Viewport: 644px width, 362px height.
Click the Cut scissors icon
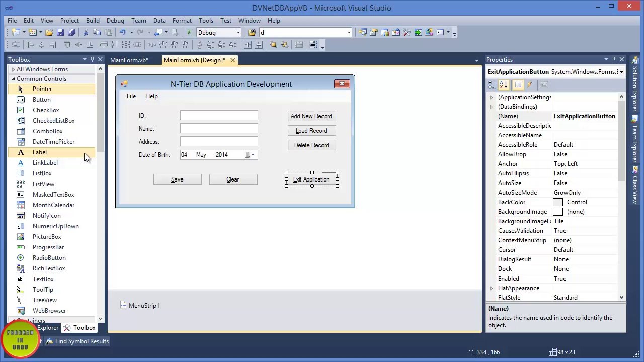(x=86, y=33)
